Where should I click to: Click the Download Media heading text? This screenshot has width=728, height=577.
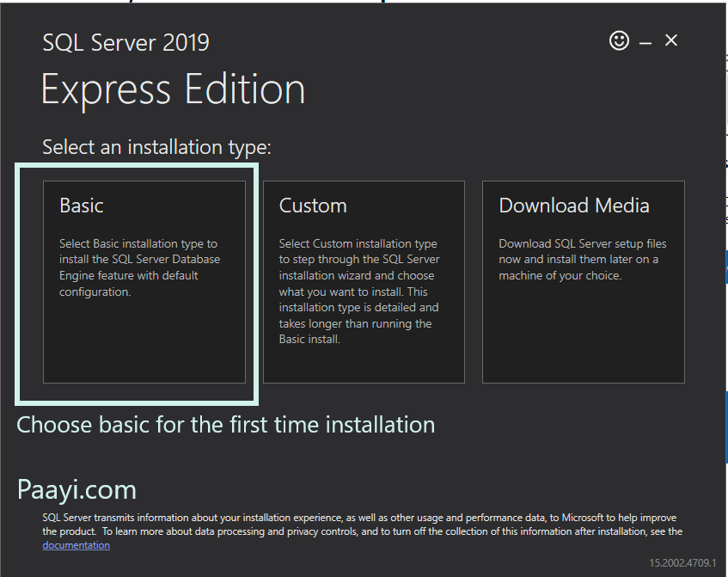(573, 205)
